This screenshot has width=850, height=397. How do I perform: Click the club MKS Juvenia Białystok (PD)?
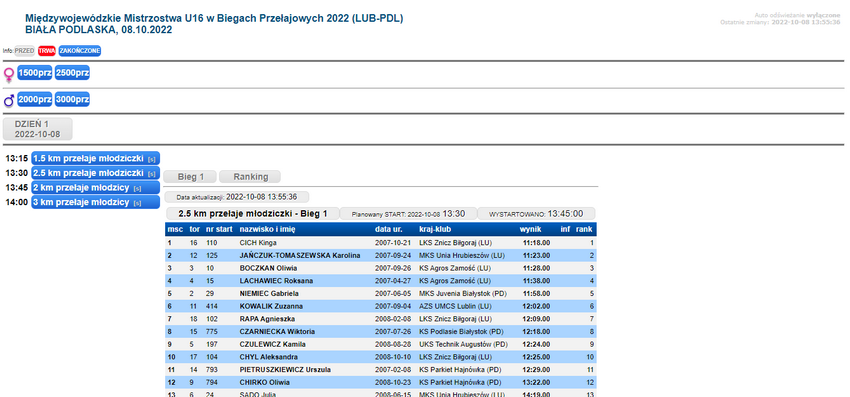click(462, 293)
